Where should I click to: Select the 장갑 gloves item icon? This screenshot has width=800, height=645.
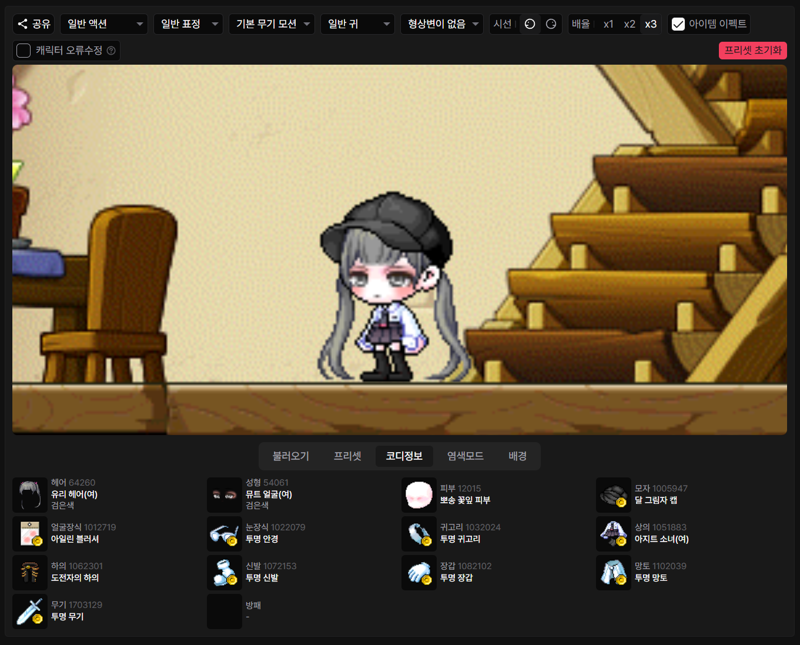(419, 572)
